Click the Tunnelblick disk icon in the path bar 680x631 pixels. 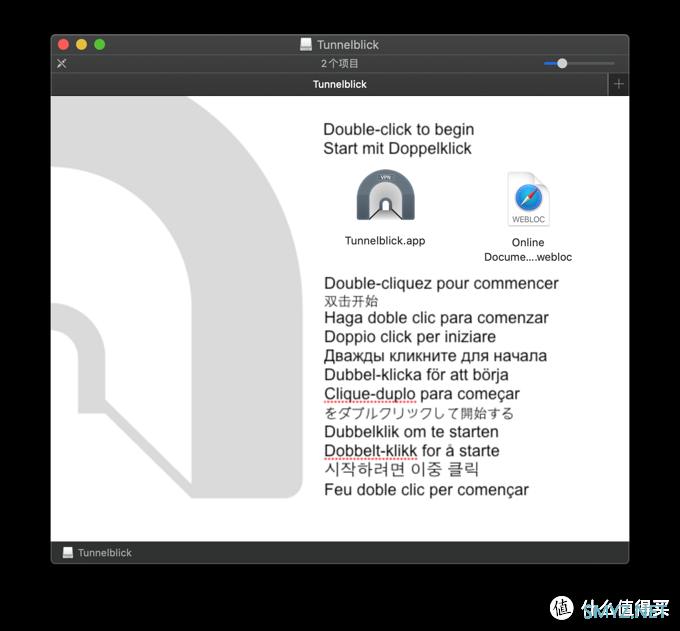pyautogui.click(x=68, y=553)
